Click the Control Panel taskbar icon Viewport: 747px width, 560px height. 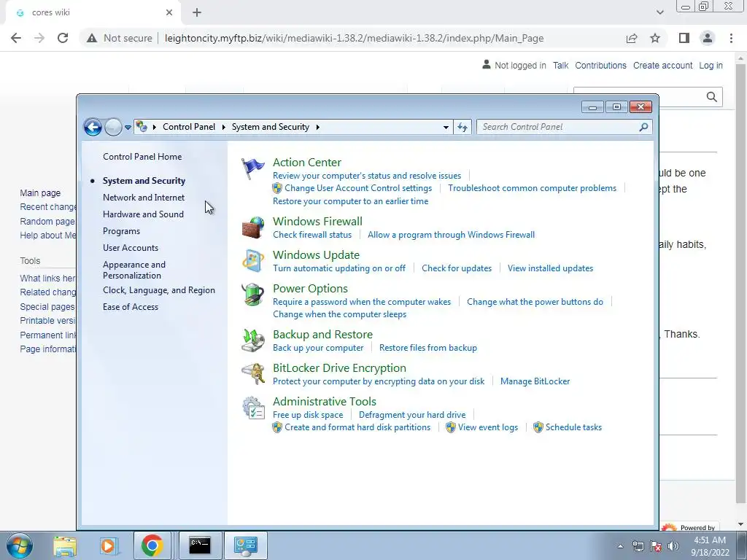246,545
